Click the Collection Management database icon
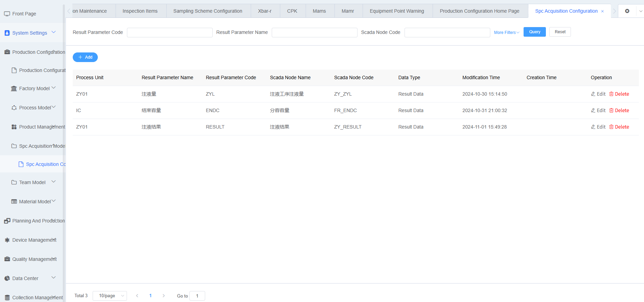 click(7, 298)
